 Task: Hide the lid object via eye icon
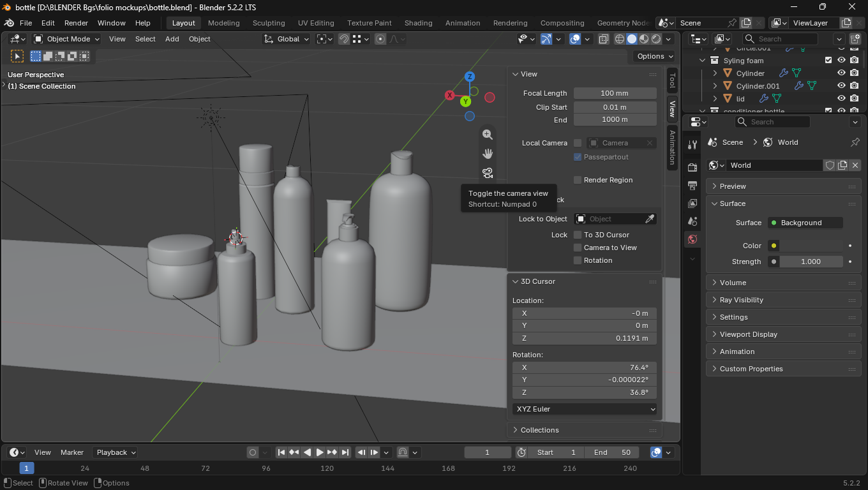841,98
